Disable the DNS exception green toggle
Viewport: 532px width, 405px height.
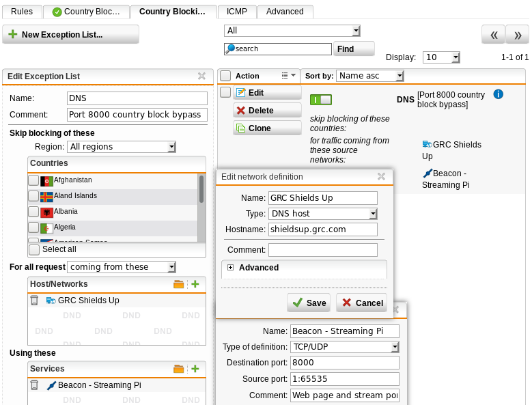(x=320, y=100)
